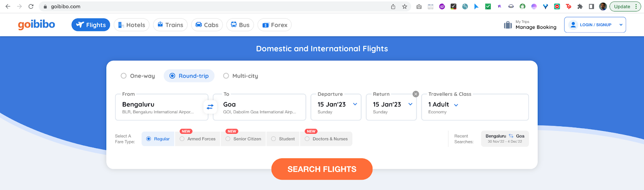Open the Cabs tab
This screenshot has height=190, width=644.
[x=207, y=25]
